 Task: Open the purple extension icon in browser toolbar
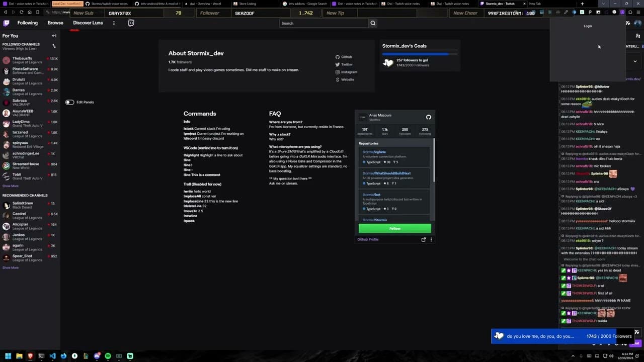pos(622,12)
